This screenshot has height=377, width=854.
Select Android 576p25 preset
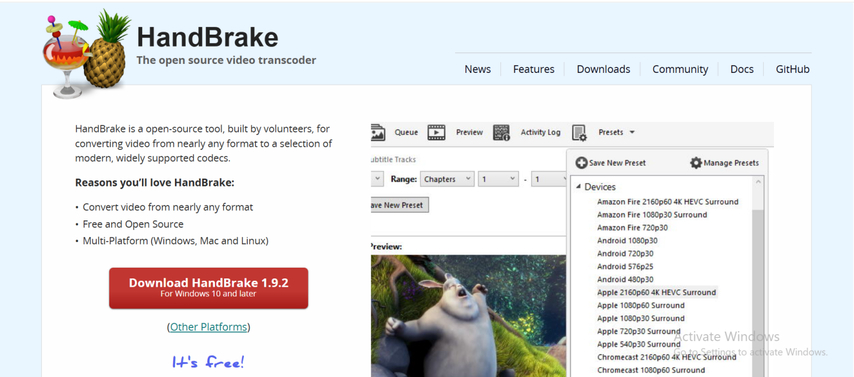[x=625, y=266]
